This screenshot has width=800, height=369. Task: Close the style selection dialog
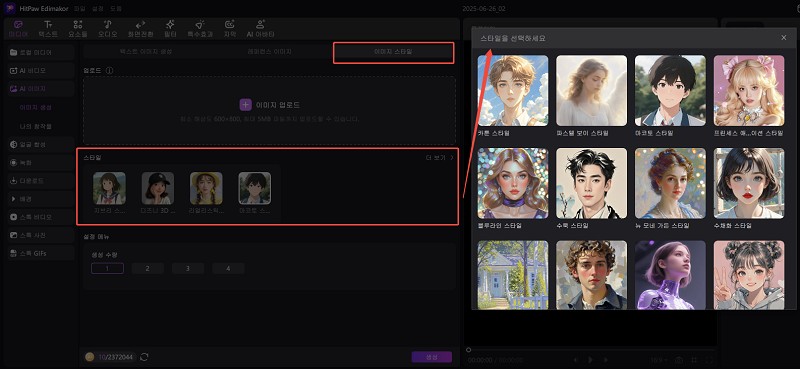pyautogui.click(x=784, y=38)
